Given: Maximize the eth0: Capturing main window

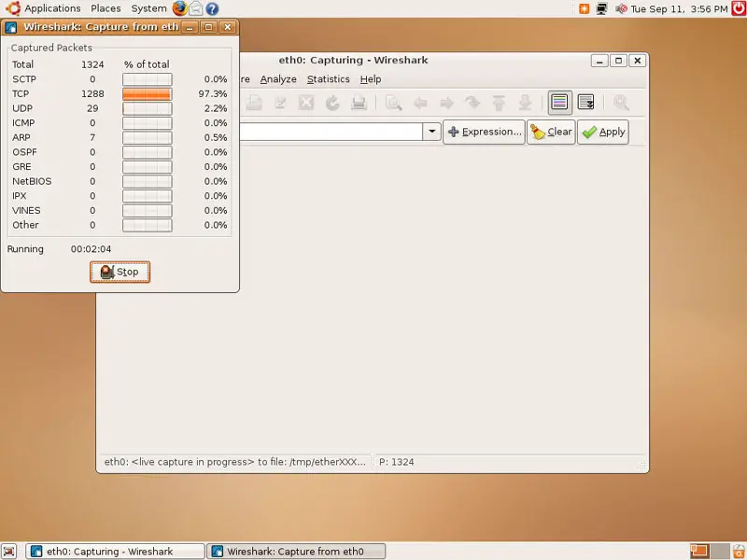Looking at the screenshot, I should coord(618,61).
